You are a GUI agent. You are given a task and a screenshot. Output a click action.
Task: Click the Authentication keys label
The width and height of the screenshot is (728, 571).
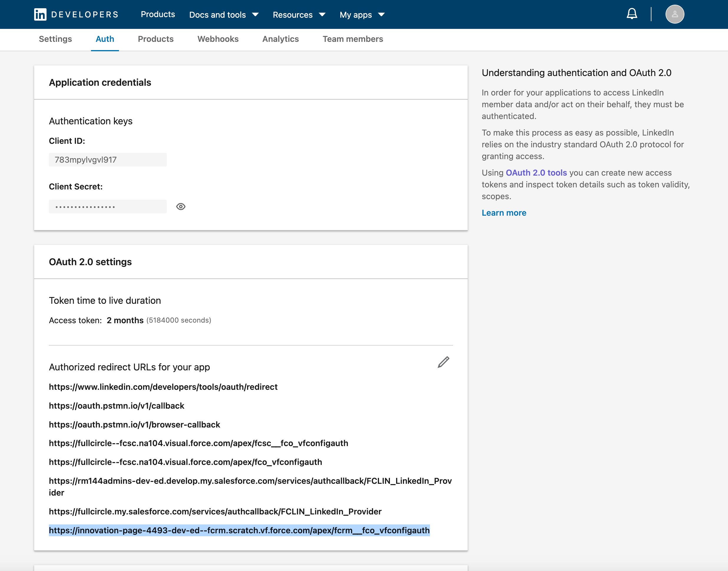click(90, 121)
